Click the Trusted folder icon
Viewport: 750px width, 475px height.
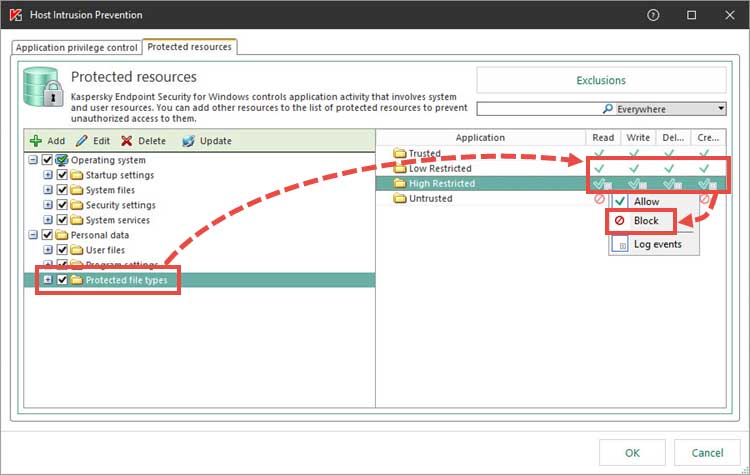pos(399,153)
